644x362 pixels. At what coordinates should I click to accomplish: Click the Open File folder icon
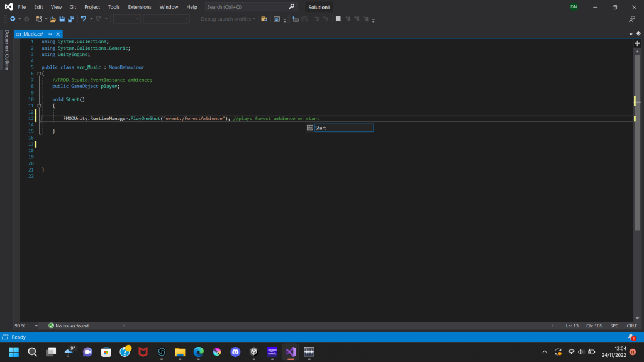coord(53,19)
